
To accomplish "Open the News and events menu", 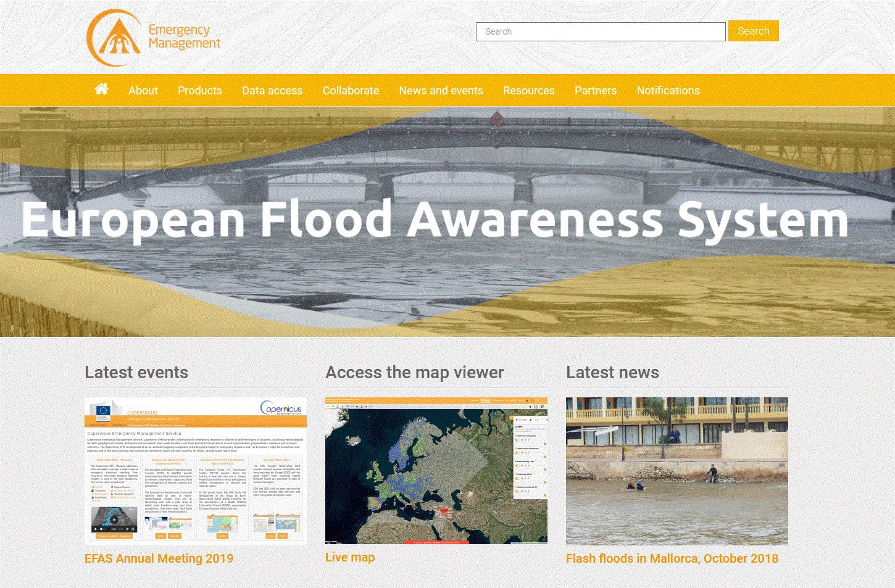I will 441,90.
